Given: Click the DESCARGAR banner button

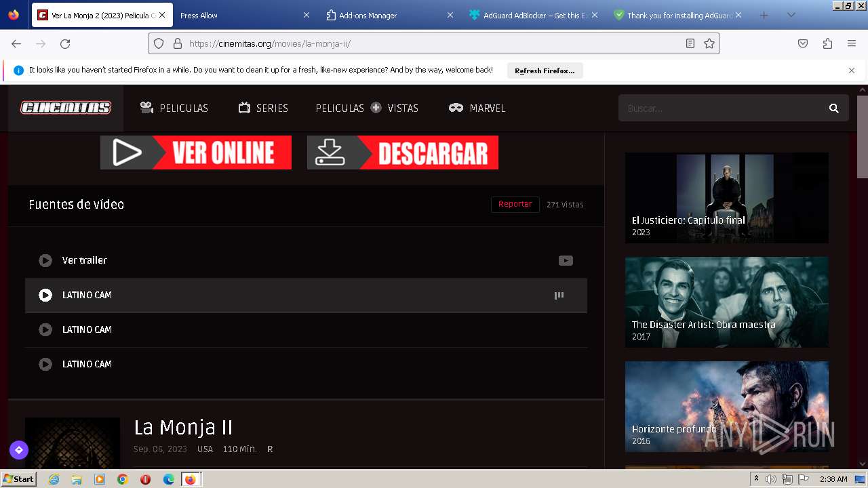Looking at the screenshot, I should (403, 152).
